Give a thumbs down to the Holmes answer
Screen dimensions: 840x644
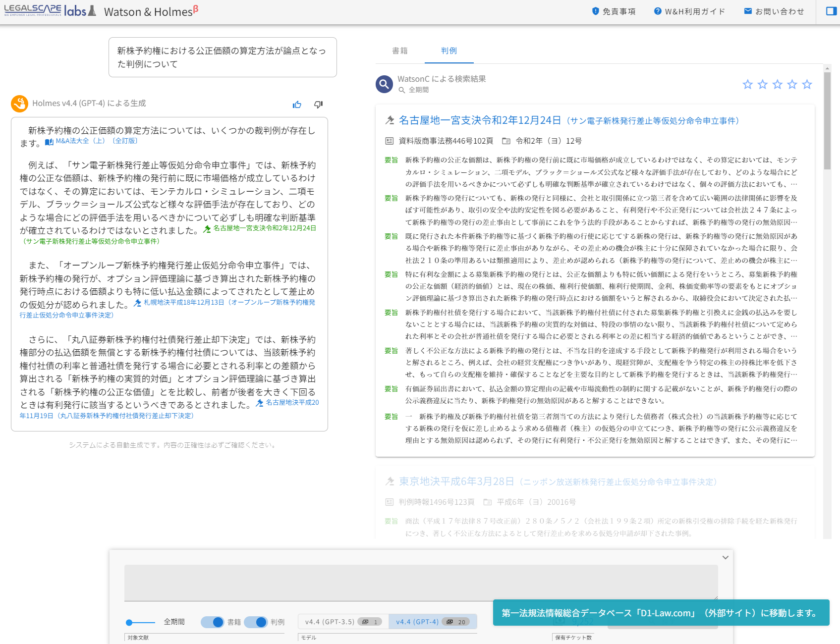click(318, 105)
